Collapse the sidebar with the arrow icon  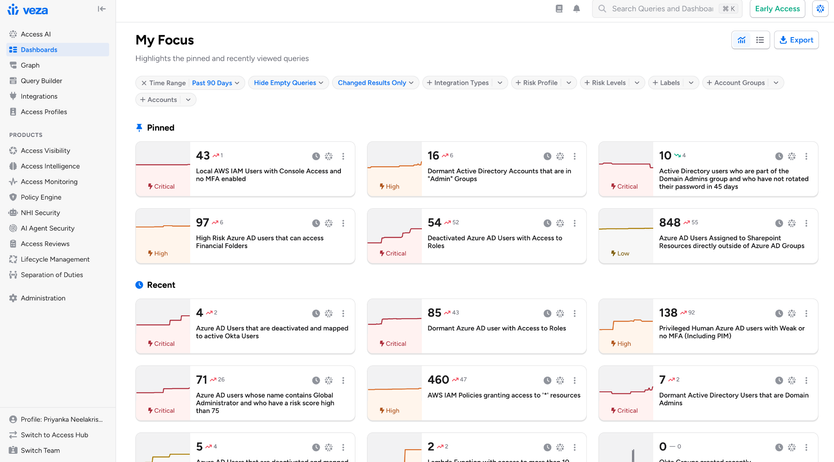102,9
